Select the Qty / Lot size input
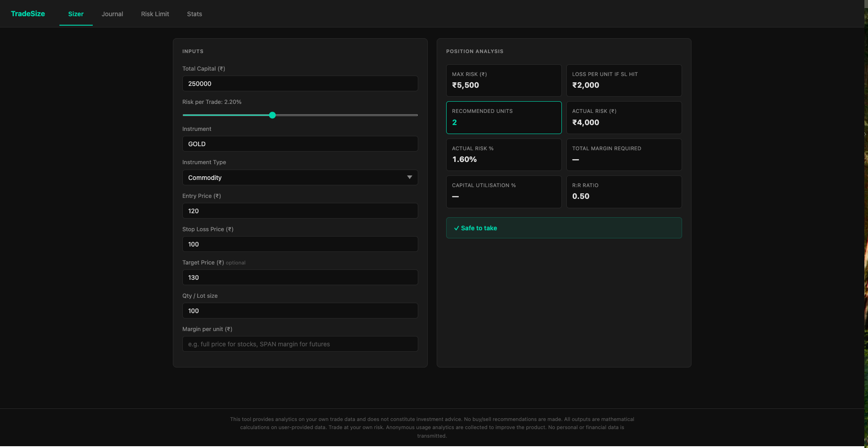Image resolution: width=868 pixels, height=448 pixels. [299, 310]
